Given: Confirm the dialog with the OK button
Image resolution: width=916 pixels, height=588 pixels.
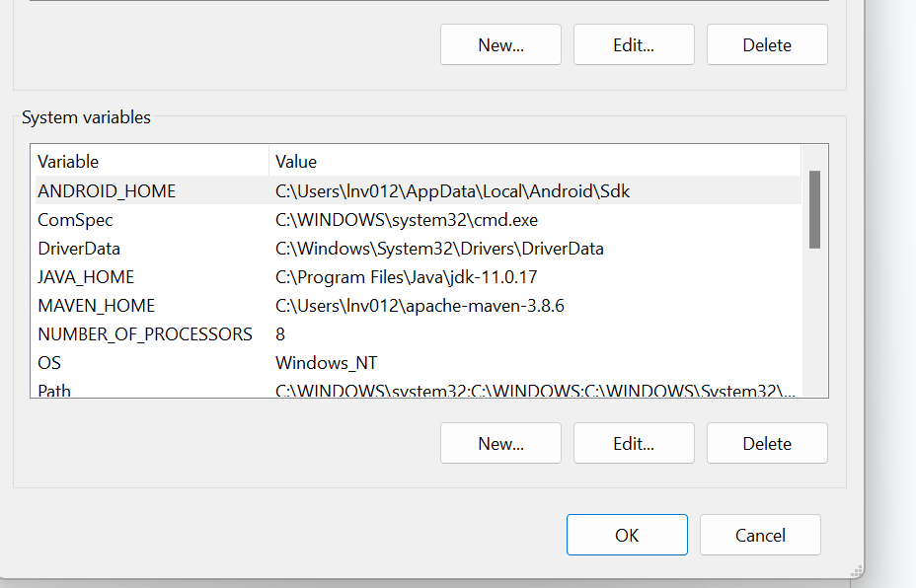Looking at the screenshot, I should (x=627, y=535).
